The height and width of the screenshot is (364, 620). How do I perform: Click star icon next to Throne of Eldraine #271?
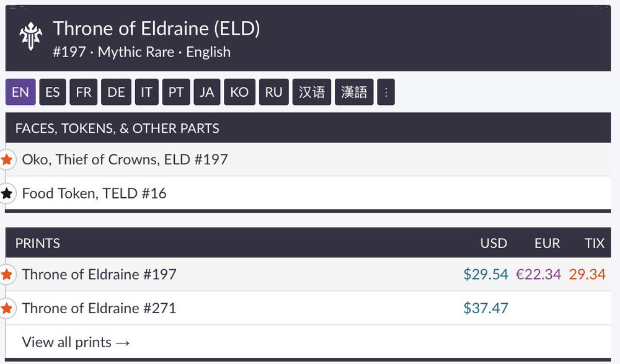pyautogui.click(x=7, y=308)
